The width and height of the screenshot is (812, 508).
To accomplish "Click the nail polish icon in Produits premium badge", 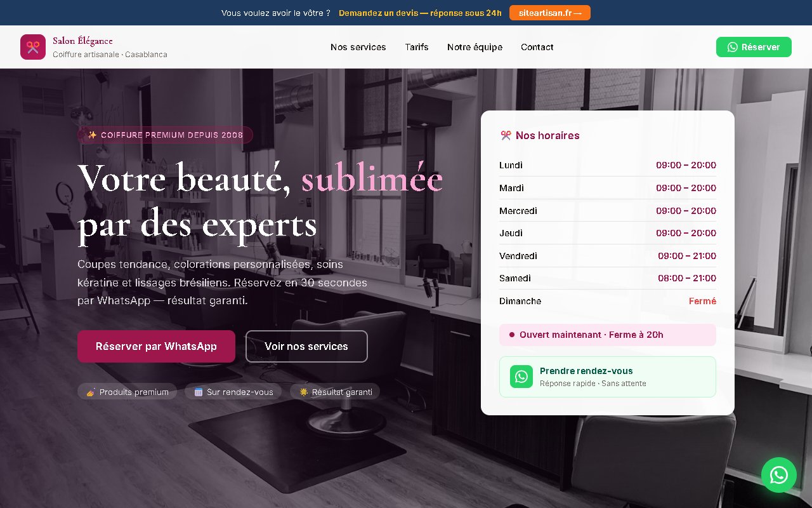I will (x=93, y=391).
